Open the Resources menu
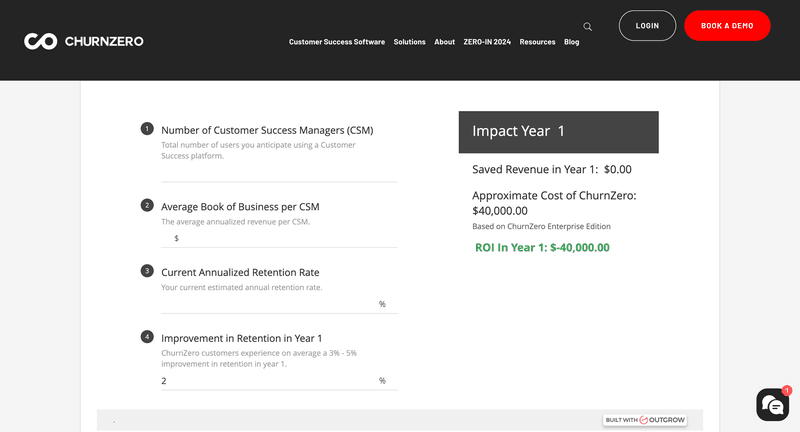 coord(537,42)
